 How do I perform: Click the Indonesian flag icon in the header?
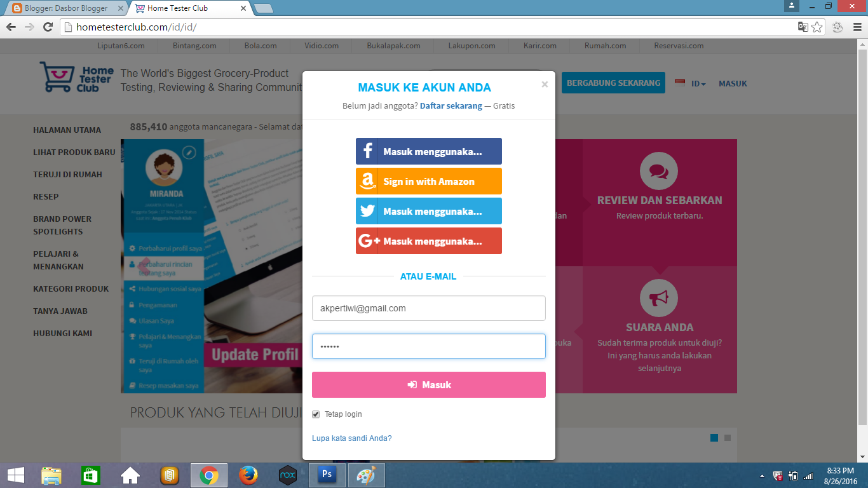pos(681,83)
